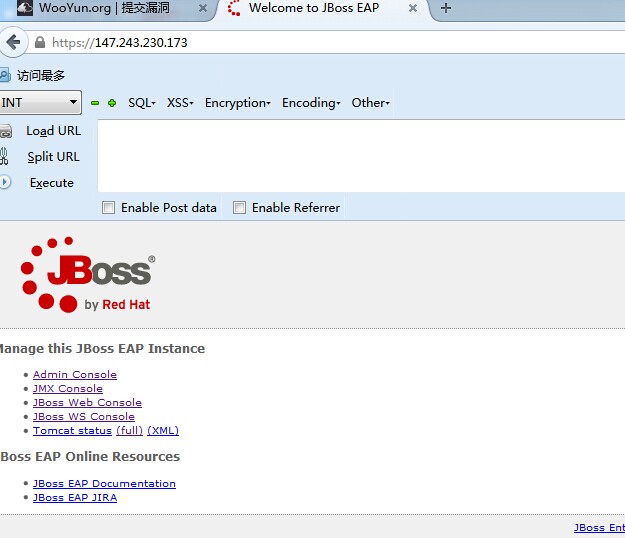Click the JBoss tab loading favicon
This screenshot has width=625, height=538.
(x=234, y=8)
